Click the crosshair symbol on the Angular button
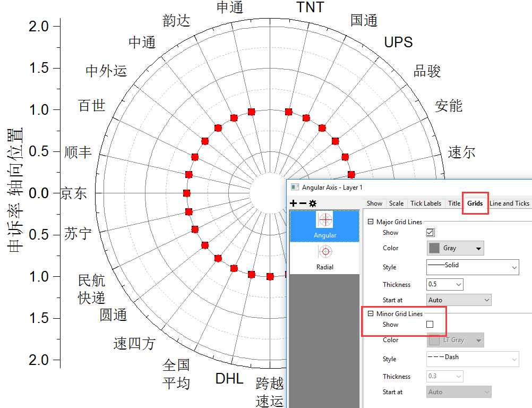The width and height of the screenshot is (532, 408). [x=324, y=219]
